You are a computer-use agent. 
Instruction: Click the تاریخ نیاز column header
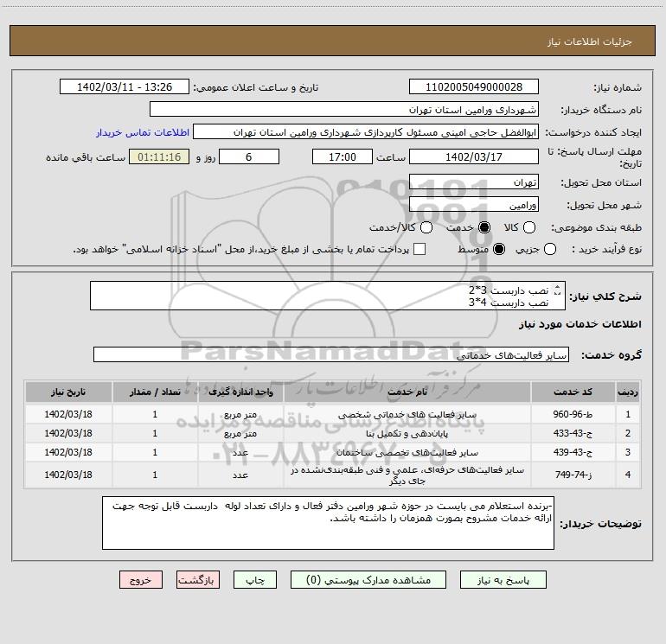coord(68,392)
